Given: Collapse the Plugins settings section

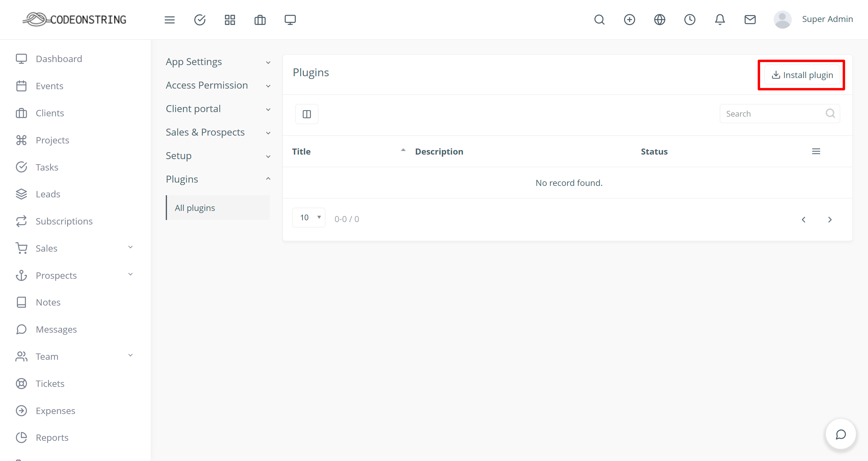Looking at the screenshot, I should pos(218,179).
